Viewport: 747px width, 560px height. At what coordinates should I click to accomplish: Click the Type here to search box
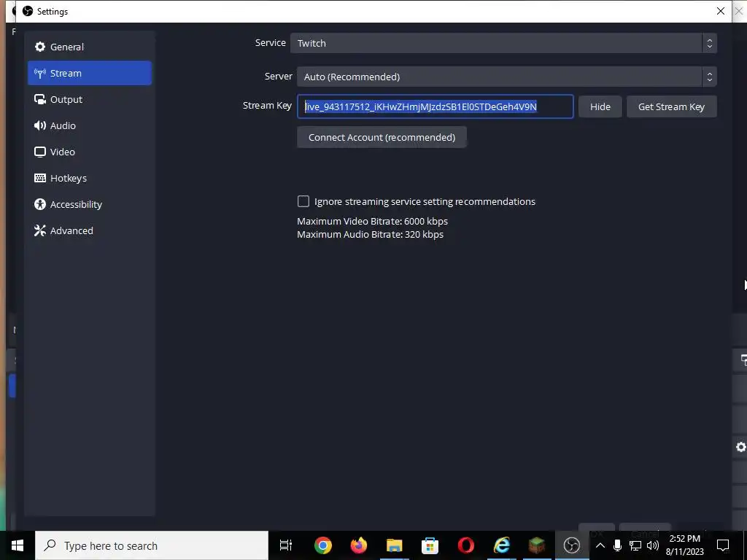tap(152, 545)
